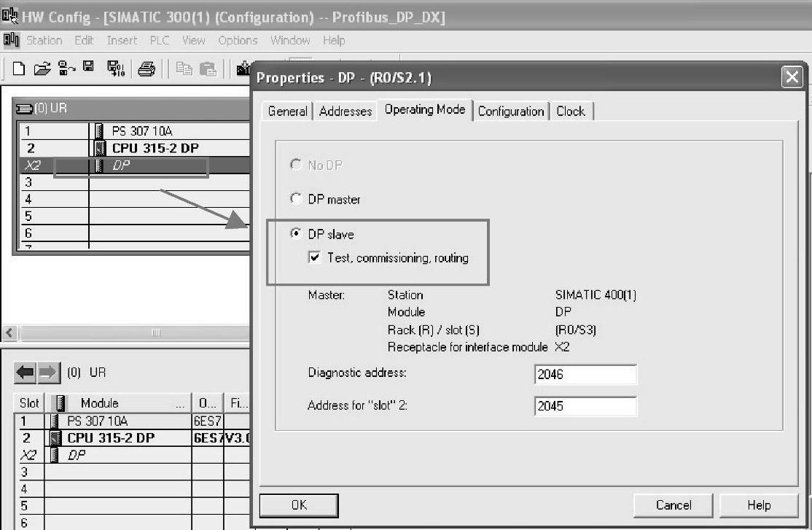Open the Window menu

290,40
